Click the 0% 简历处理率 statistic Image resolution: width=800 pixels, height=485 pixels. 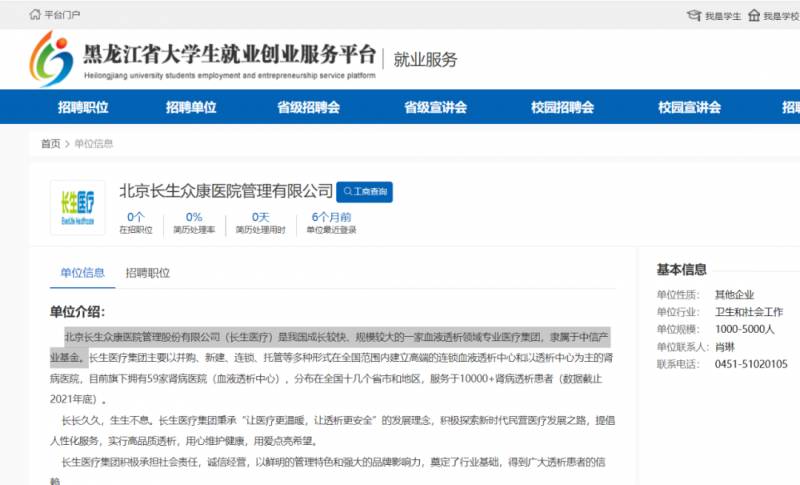click(x=194, y=223)
